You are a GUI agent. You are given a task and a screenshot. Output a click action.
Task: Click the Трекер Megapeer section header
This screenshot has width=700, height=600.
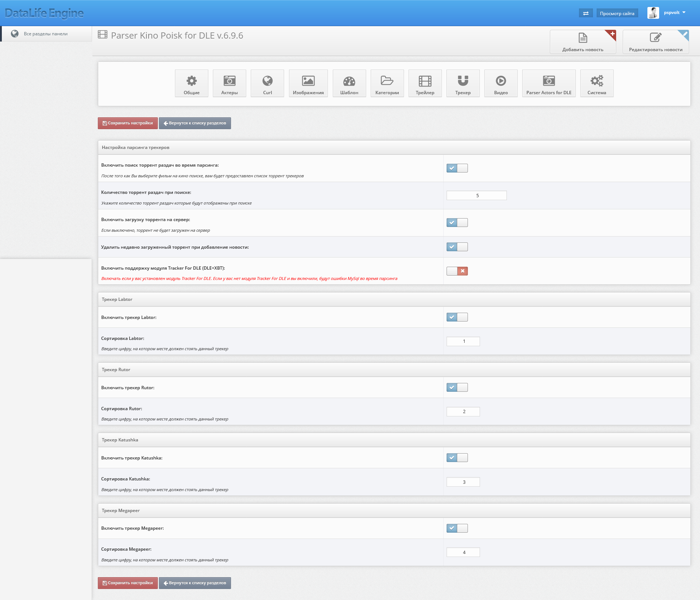(394, 511)
